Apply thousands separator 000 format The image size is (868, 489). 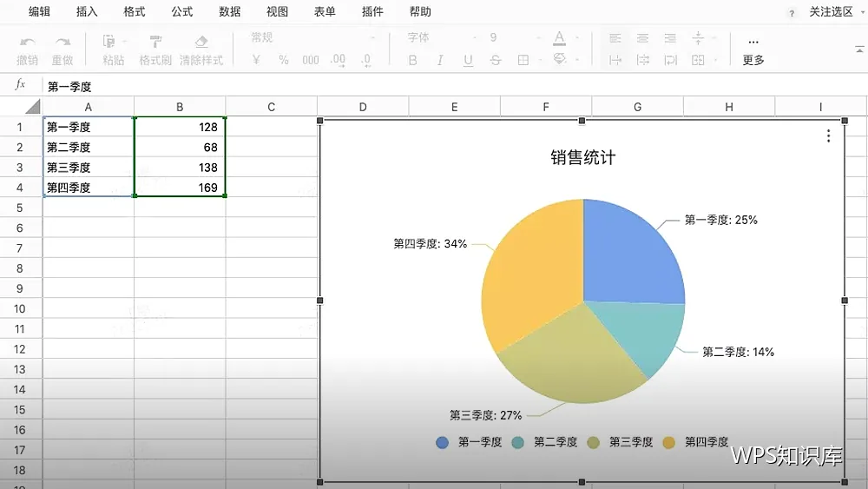point(311,60)
